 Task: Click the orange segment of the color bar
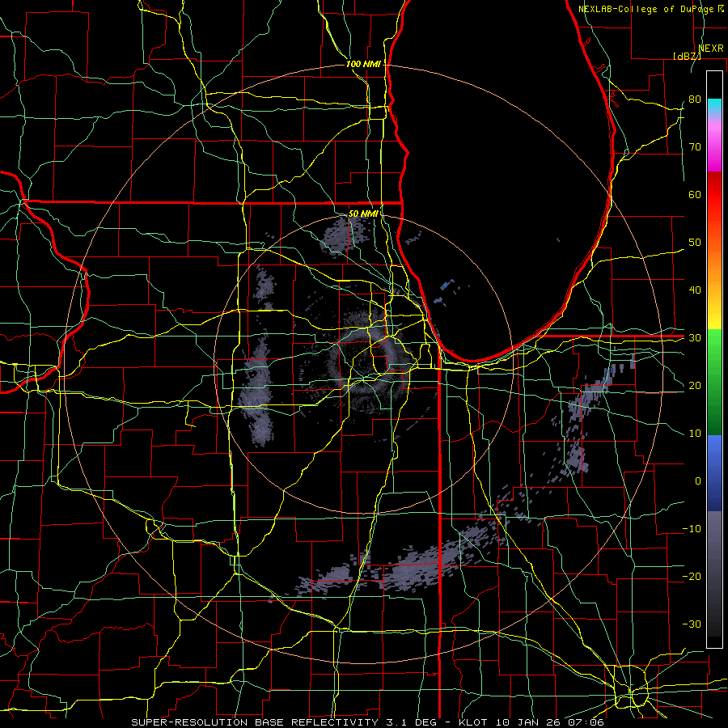pos(714,267)
